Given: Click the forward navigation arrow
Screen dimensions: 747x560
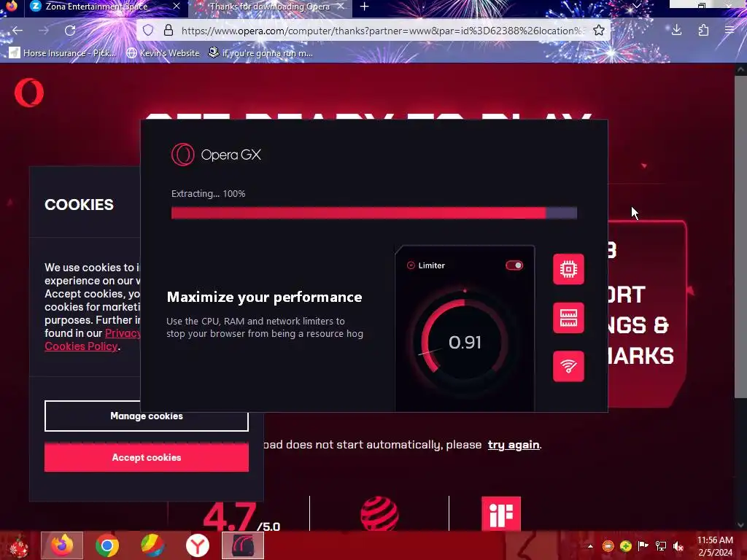Looking at the screenshot, I should (44, 31).
